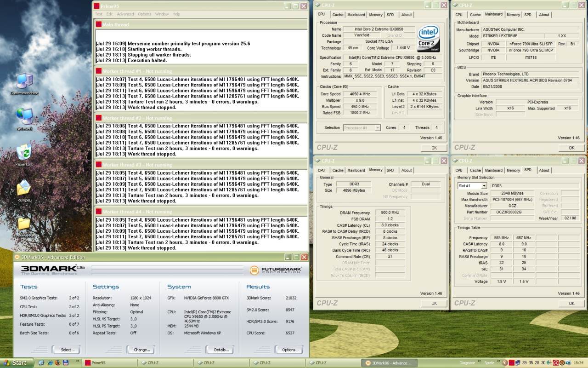Viewport: 588px width, 368px height.
Task: Open the Rumpel folder on desktop
Action: click(24, 188)
